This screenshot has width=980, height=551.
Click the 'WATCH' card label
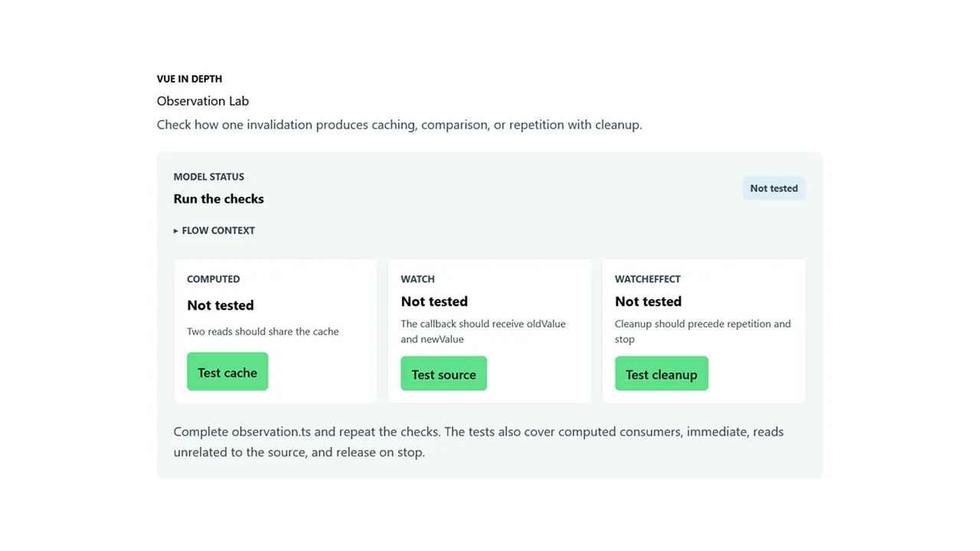point(418,279)
